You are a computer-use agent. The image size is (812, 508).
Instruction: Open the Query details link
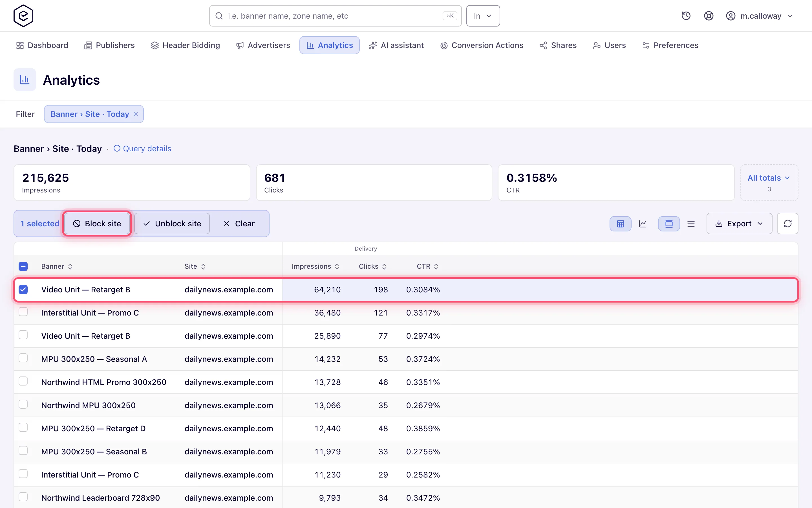[x=142, y=148]
